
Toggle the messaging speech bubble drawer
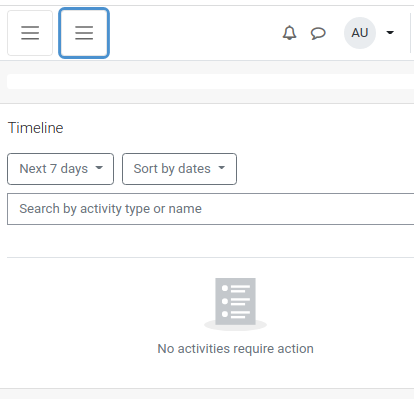(x=318, y=33)
